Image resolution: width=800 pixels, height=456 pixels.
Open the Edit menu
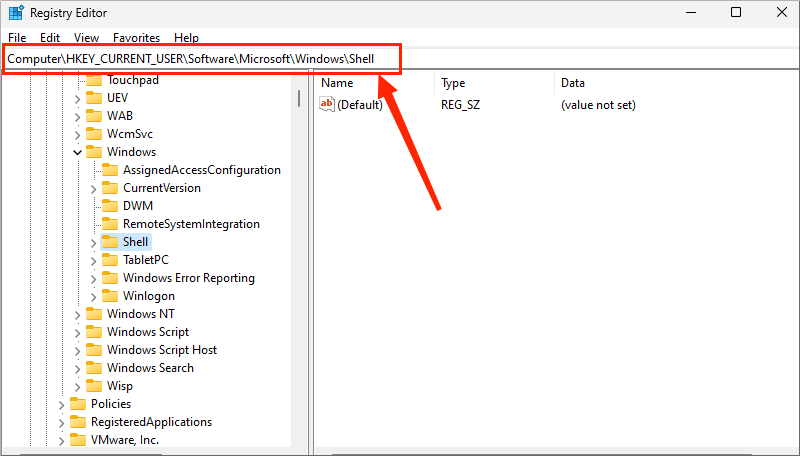(50, 38)
